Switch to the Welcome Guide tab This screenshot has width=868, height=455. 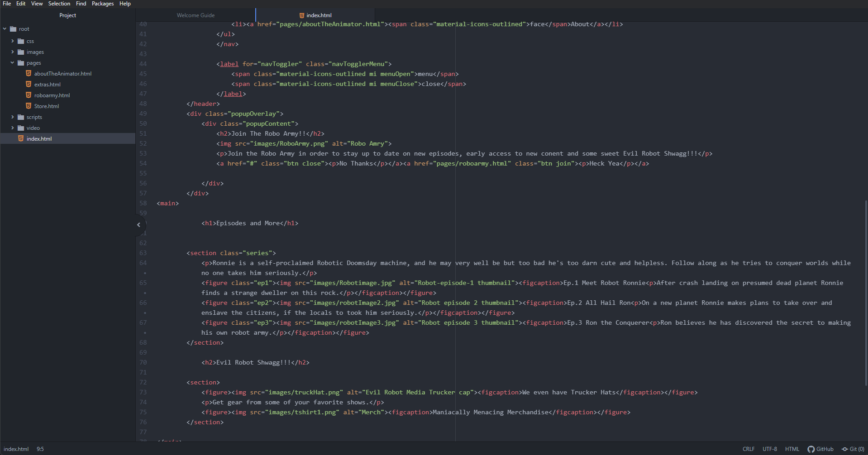tap(196, 15)
